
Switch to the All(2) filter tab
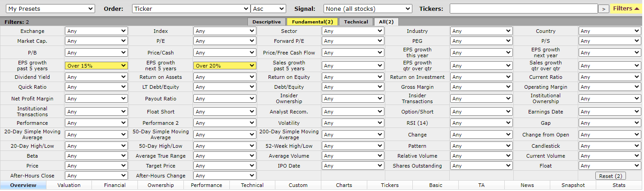click(386, 22)
